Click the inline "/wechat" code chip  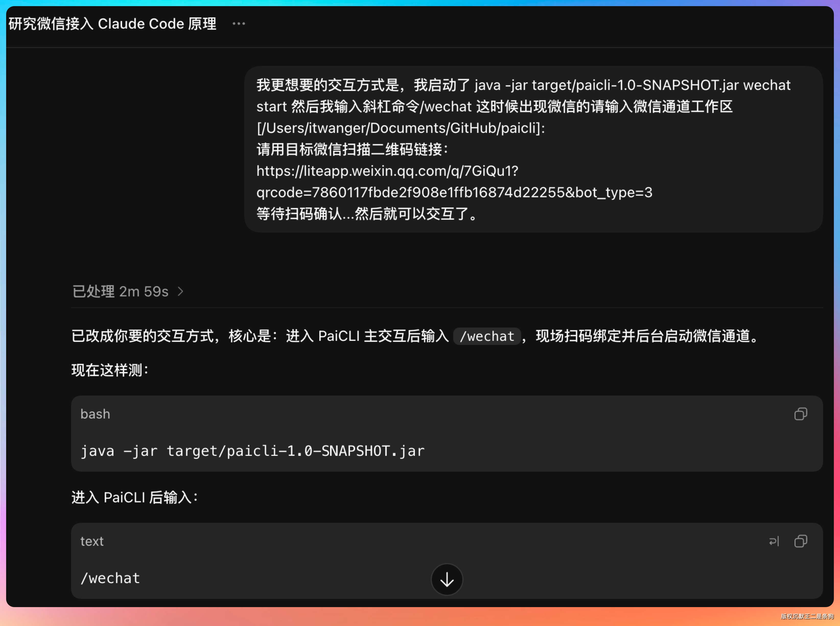[487, 336]
